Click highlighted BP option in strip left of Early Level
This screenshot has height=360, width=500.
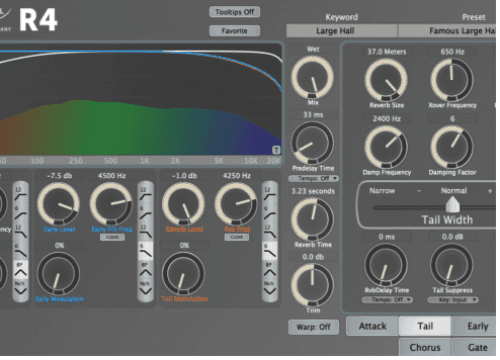[x=21, y=270]
